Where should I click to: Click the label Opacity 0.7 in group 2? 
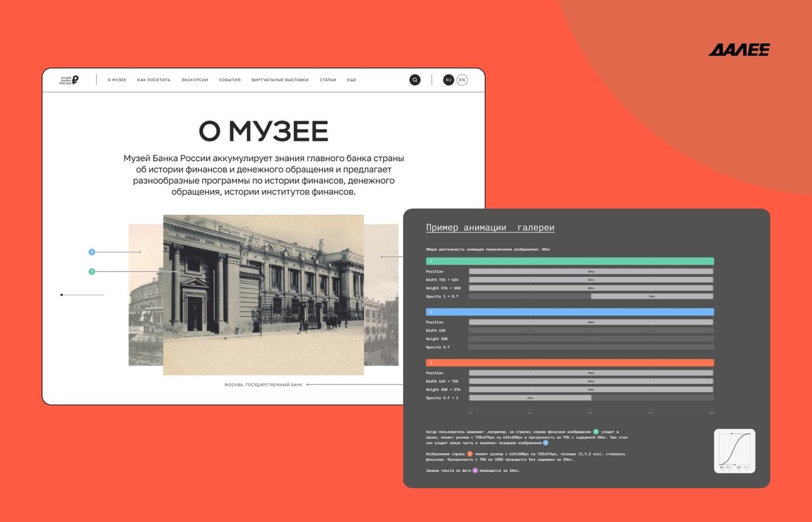[438, 347]
